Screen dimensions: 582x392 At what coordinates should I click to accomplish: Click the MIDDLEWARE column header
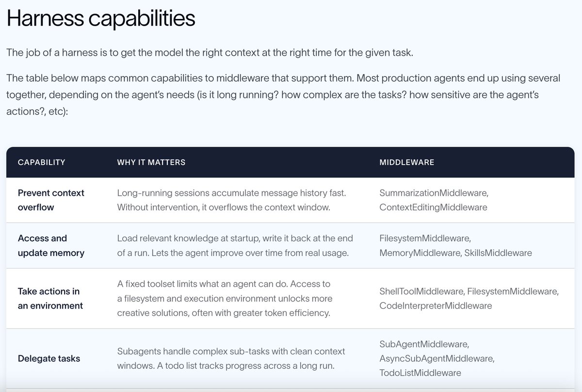pos(406,162)
